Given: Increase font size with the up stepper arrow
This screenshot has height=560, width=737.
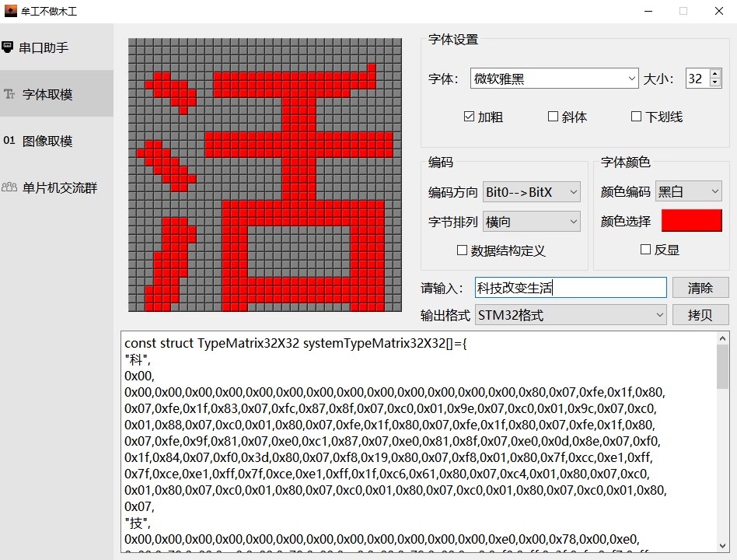Looking at the screenshot, I should pyautogui.click(x=715, y=74).
